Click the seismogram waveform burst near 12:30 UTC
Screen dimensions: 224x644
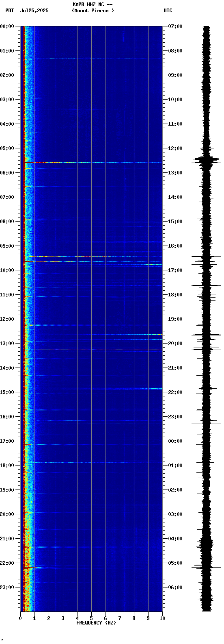(207, 160)
